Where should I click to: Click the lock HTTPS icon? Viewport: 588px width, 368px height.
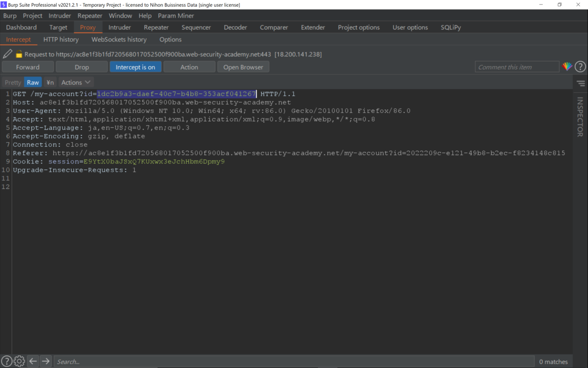[19, 54]
